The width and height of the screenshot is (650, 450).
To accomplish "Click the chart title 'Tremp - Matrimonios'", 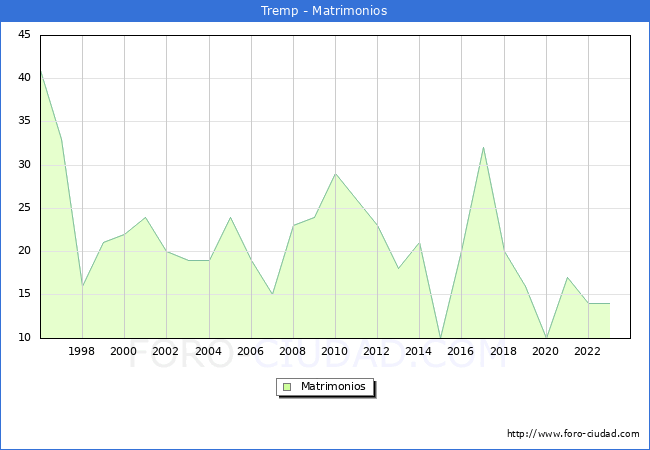I will pyautogui.click(x=325, y=11).
